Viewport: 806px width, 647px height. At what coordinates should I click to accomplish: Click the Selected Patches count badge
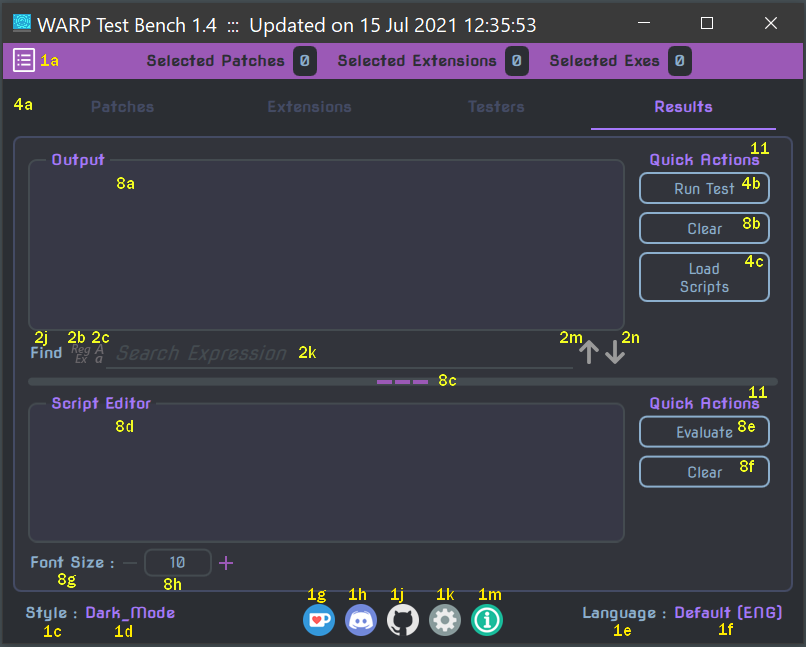coord(305,61)
